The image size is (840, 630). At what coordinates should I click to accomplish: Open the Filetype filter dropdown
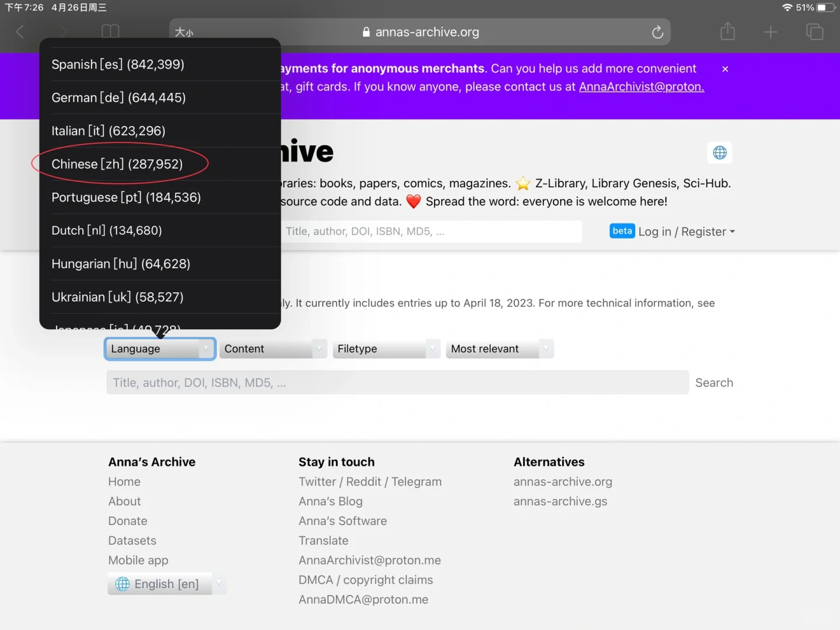386,349
